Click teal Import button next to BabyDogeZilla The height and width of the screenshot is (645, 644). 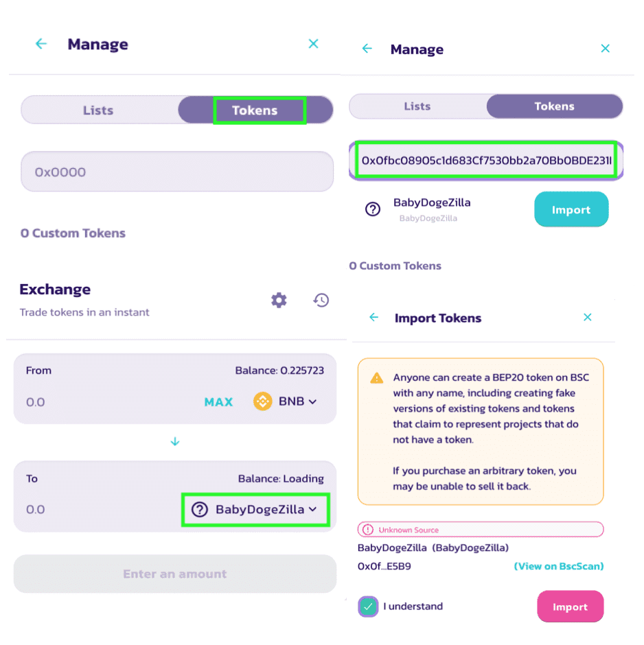571,209
